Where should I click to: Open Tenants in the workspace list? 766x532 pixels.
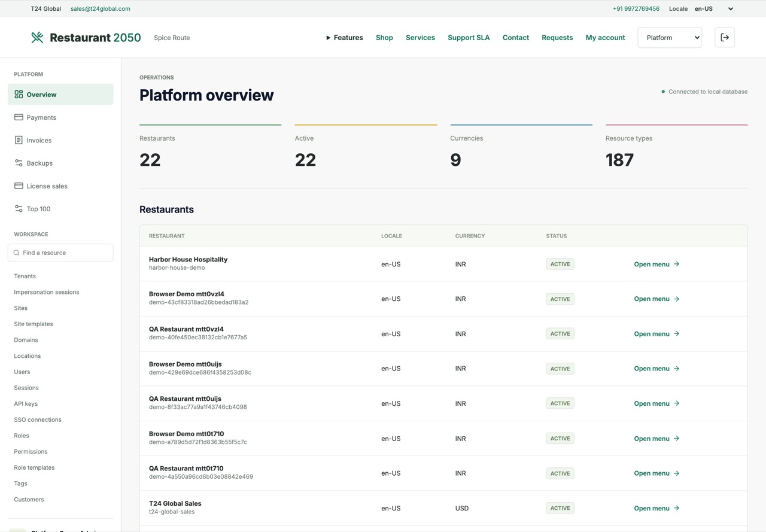point(25,276)
